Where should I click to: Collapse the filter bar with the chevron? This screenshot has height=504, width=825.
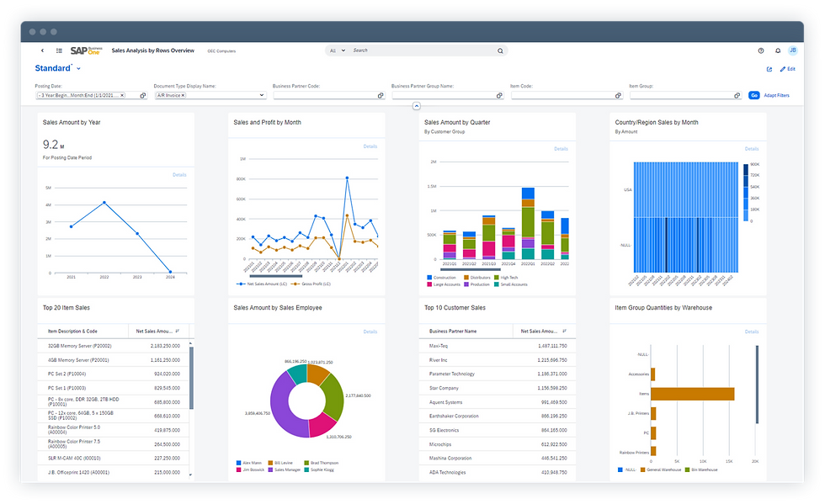tap(415, 106)
